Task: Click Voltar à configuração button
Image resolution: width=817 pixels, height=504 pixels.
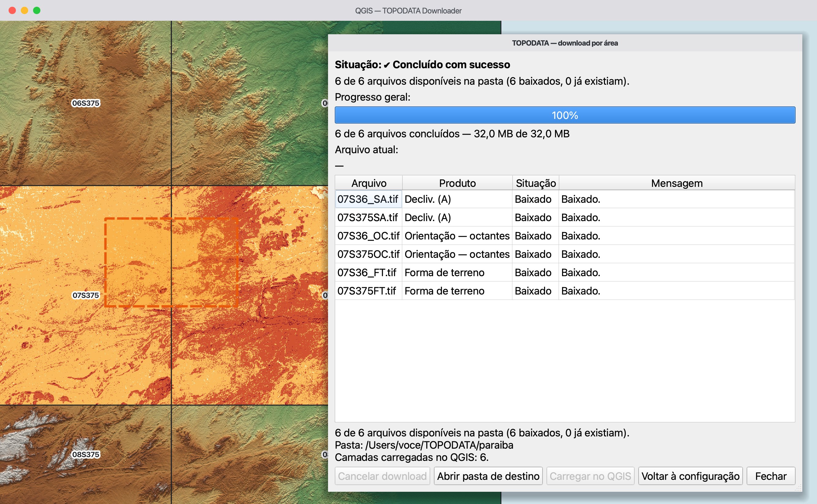Action: pos(690,476)
